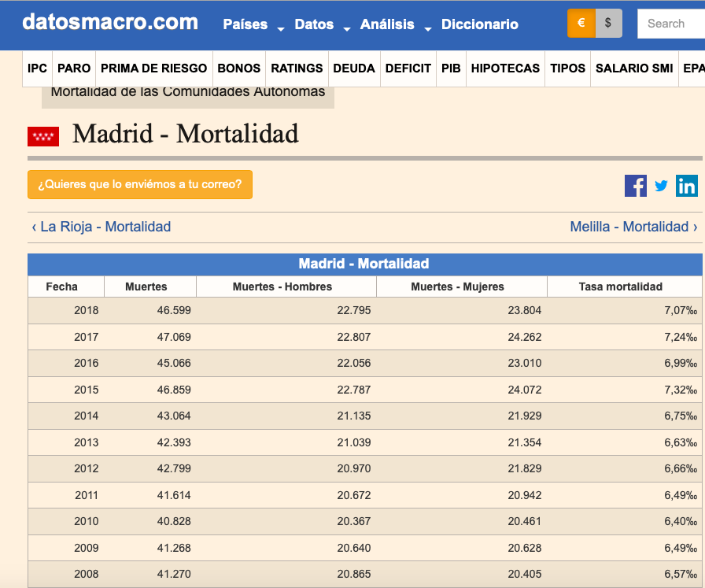Click the Madrid flag icon

[x=43, y=136]
